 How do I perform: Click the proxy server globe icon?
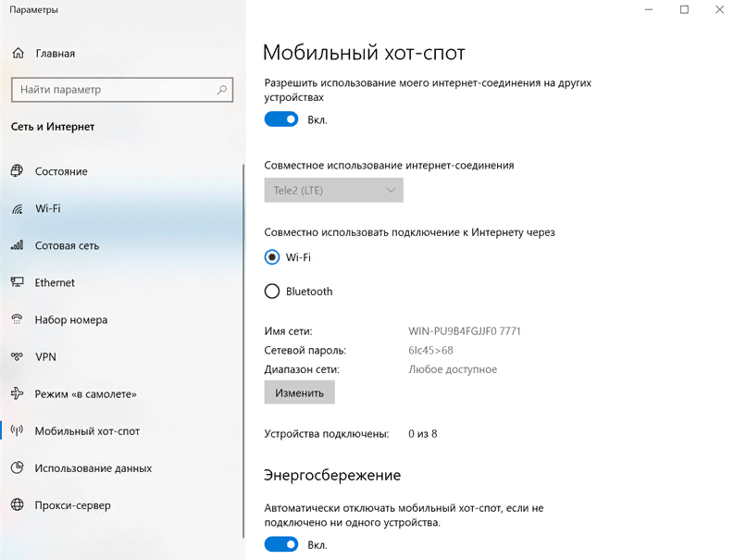click(x=18, y=504)
